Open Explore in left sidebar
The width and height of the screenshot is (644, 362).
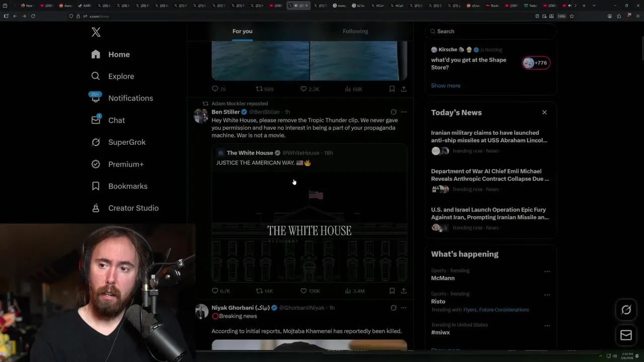point(113,76)
